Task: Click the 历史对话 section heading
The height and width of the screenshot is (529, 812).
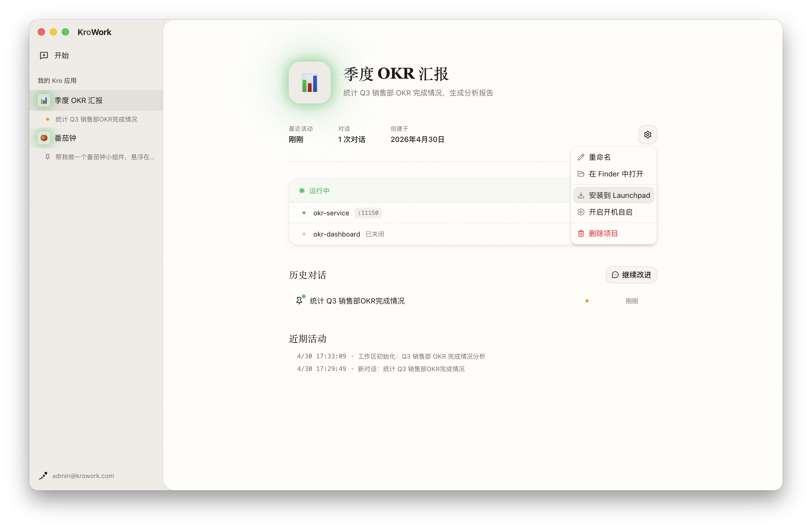Action: [x=307, y=275]
